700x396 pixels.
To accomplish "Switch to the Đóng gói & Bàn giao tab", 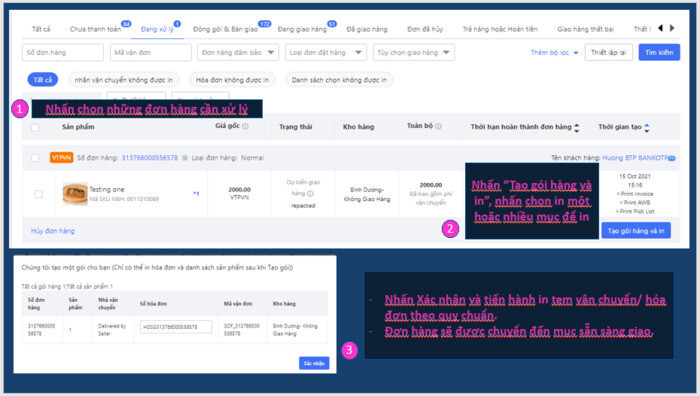I will click(225, 29).
